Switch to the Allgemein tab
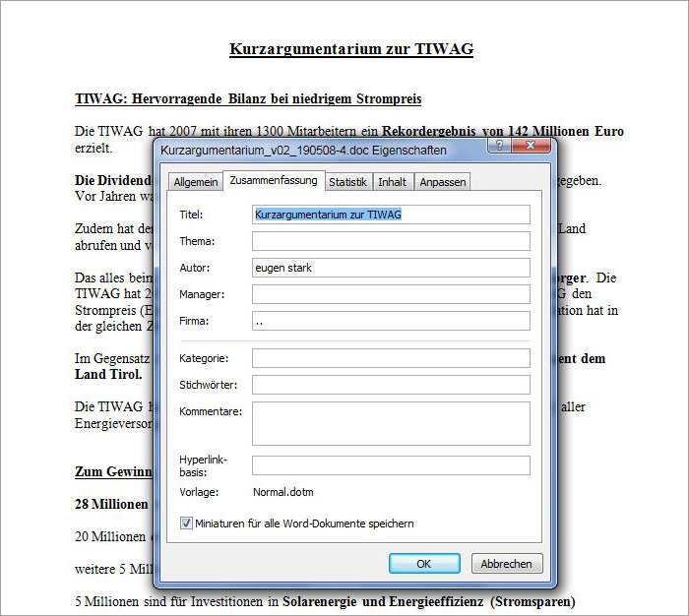The image size is (689, 616). tap(196, 182)
